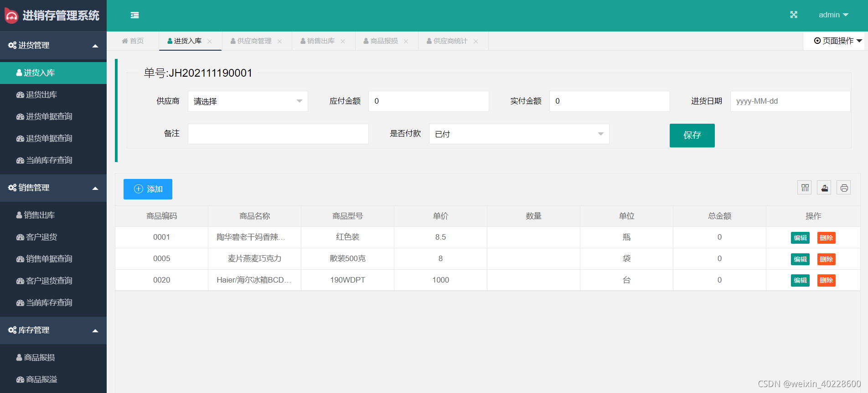Click the 备注 input field
868x393 pixels.
(x=278, y=134)
